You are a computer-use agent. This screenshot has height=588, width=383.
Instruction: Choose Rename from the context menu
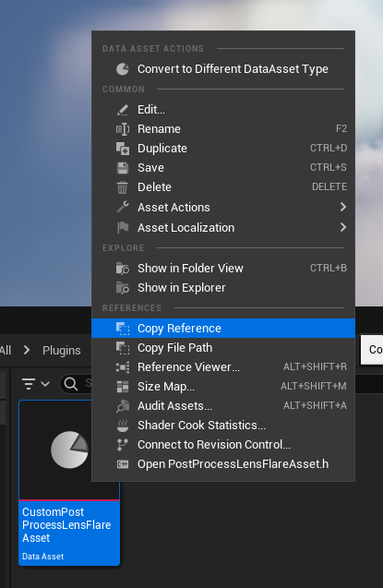pos(223,129)
